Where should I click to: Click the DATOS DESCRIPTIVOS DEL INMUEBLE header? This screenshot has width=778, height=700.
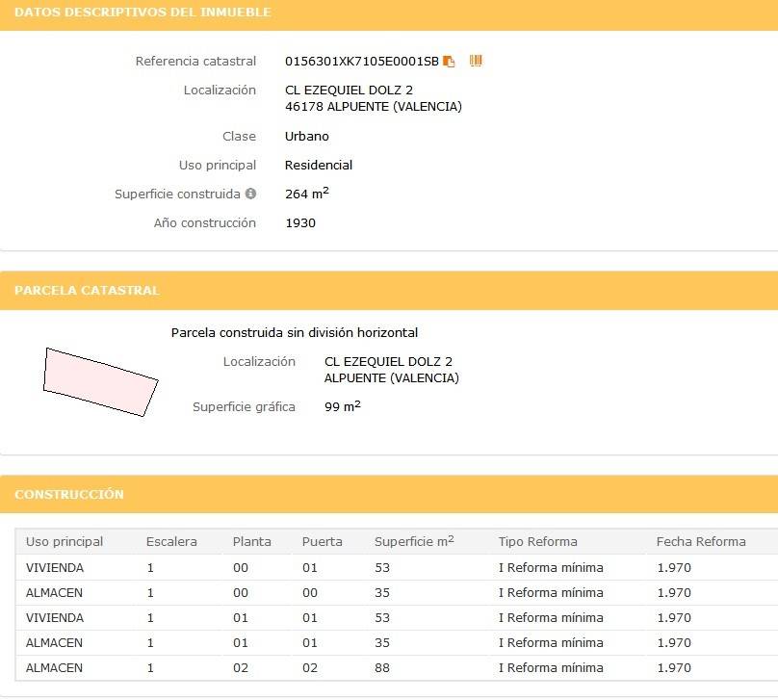coord(143,13)
